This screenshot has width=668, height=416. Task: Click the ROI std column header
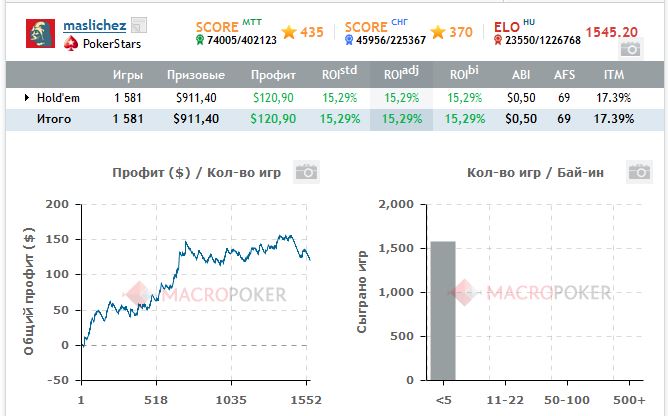pos(339,75)
